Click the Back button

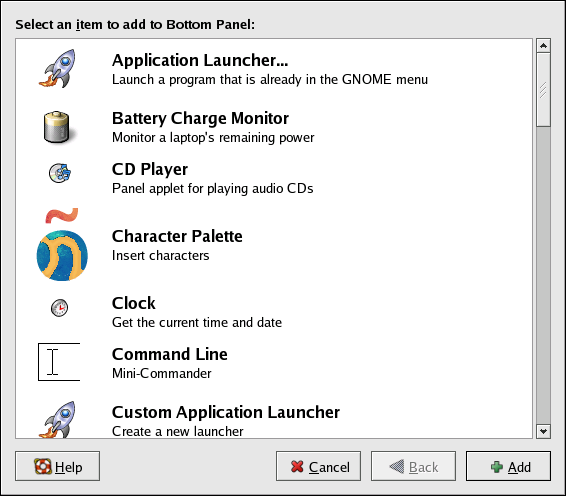[413, 466]
